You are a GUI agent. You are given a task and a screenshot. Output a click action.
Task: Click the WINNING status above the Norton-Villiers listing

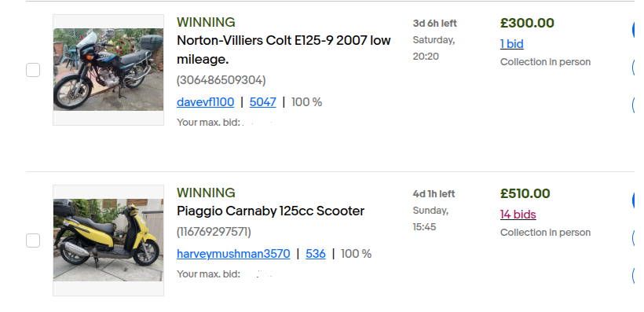click(x=206, y=22)
